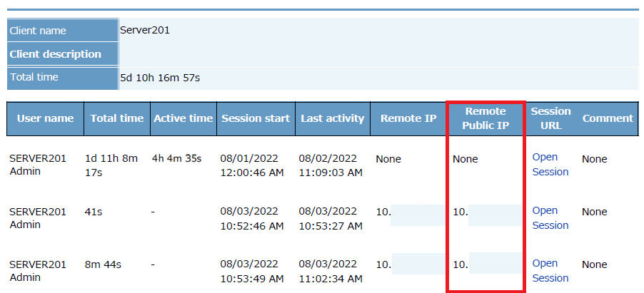This screenshot has width=644, height=293.
Task: Click the Total time label in client summary
Action: [34, 77]
